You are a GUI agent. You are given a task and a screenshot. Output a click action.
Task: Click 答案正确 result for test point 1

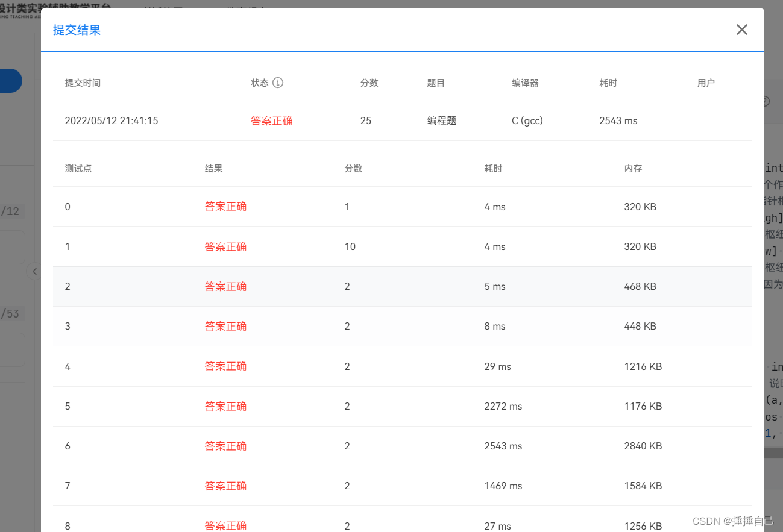(225, 246)
